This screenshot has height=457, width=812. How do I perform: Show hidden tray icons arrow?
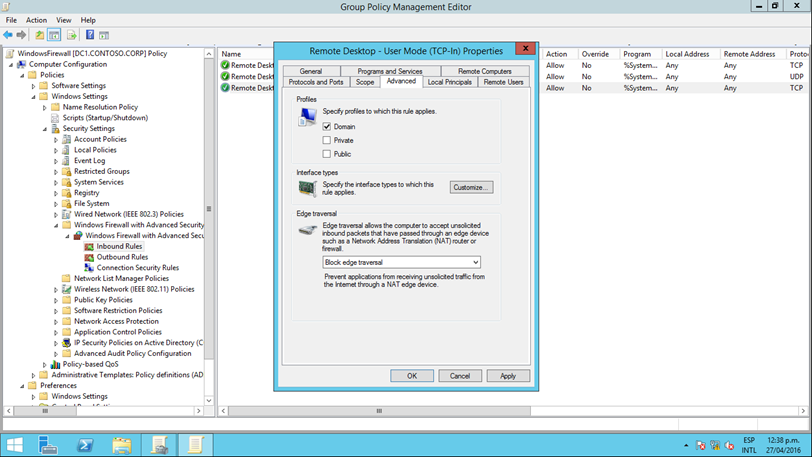686,446
